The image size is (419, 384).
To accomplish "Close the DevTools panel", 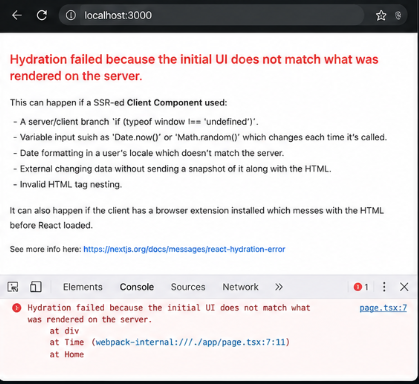I will point(404,287).
